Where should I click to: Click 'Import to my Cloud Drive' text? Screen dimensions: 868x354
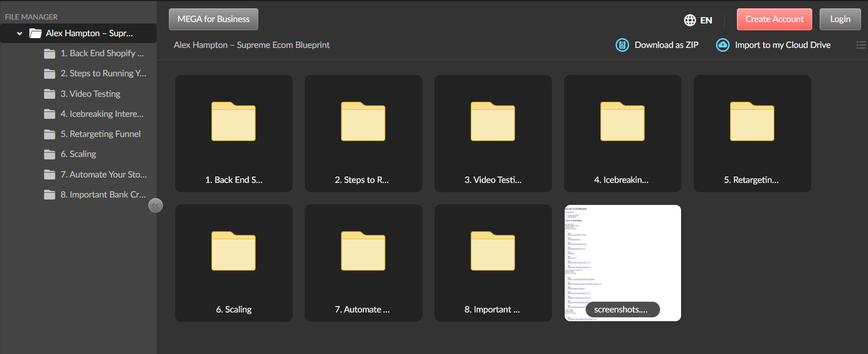click(783, 45)
